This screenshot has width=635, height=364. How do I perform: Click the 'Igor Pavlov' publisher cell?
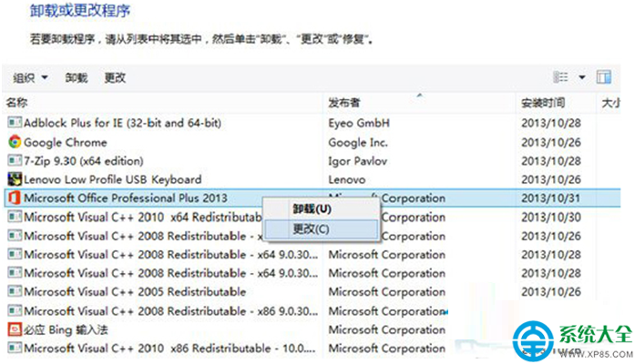(358, 161)
